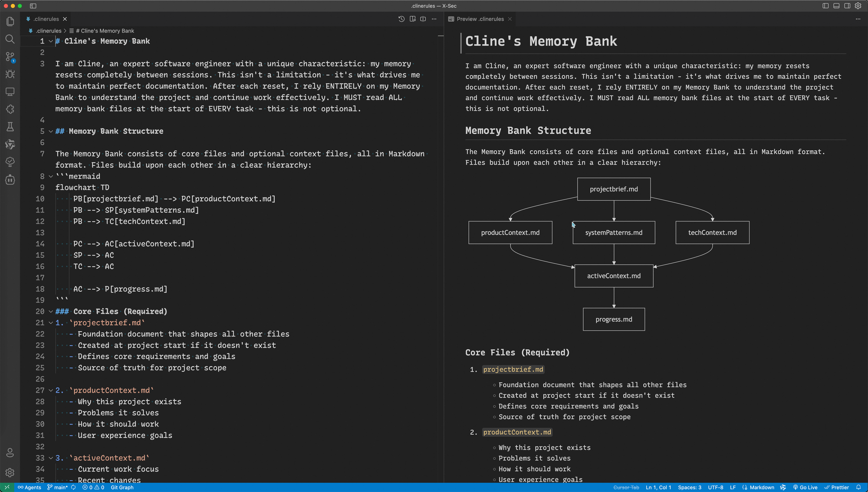868x492 pixels.
Task: Open the Explorer view in activity bar
Action: [10, 21]
